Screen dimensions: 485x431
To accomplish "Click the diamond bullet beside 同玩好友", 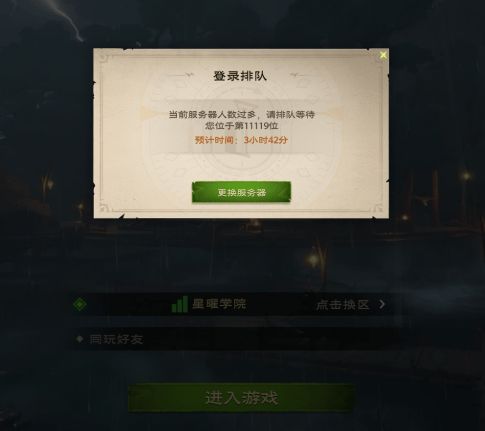I will tap(80, 339).
